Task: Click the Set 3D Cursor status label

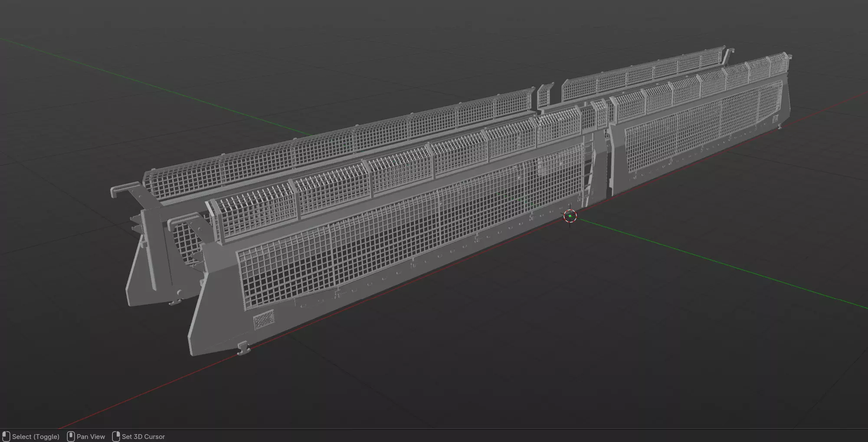Action: [143, 436]
